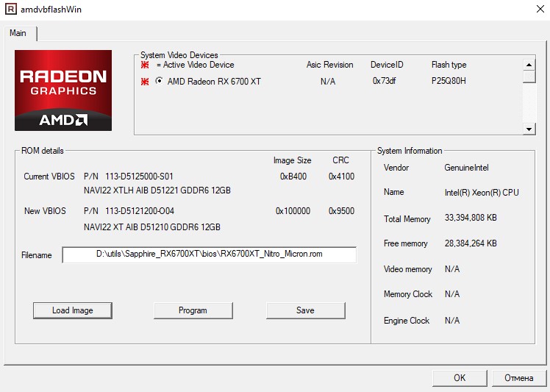This screenshot has width=550, height=392.
Task: Click the New VBIOS label
Action: coord(45,211)
